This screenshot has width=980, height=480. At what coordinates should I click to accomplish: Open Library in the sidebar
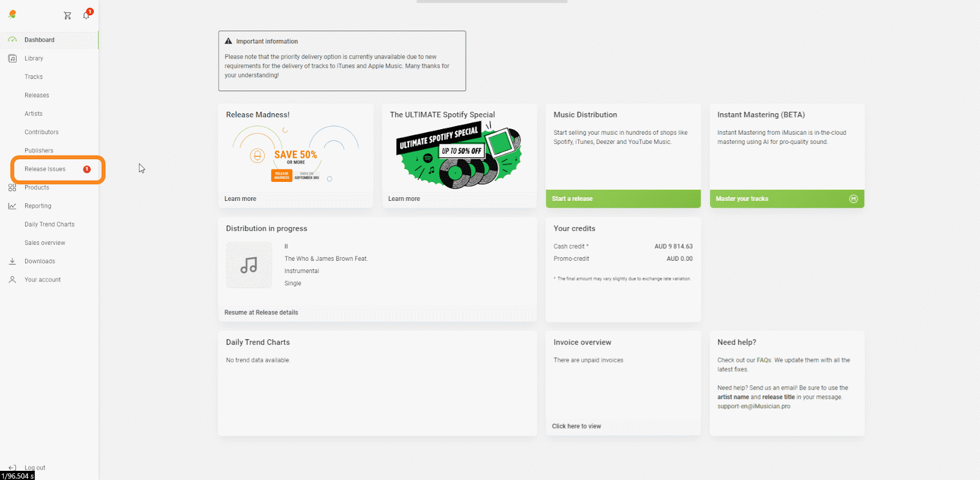tap(34, 58)
